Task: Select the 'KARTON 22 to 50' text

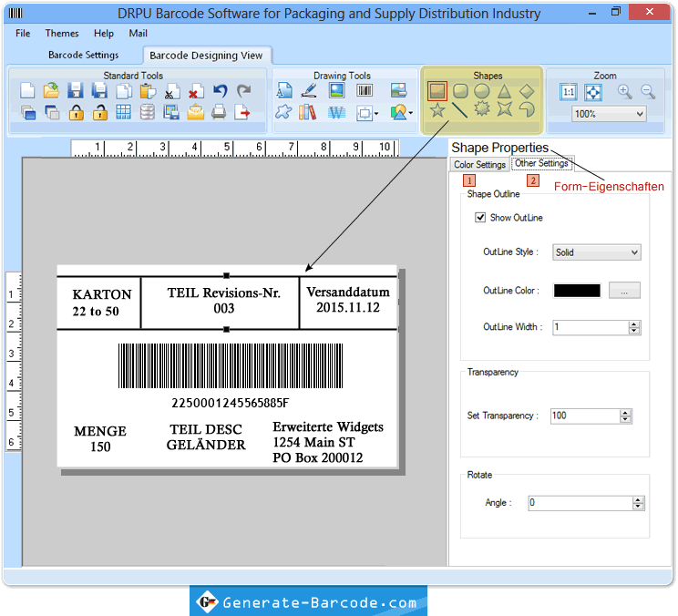Action: click(x=102, y=303)
